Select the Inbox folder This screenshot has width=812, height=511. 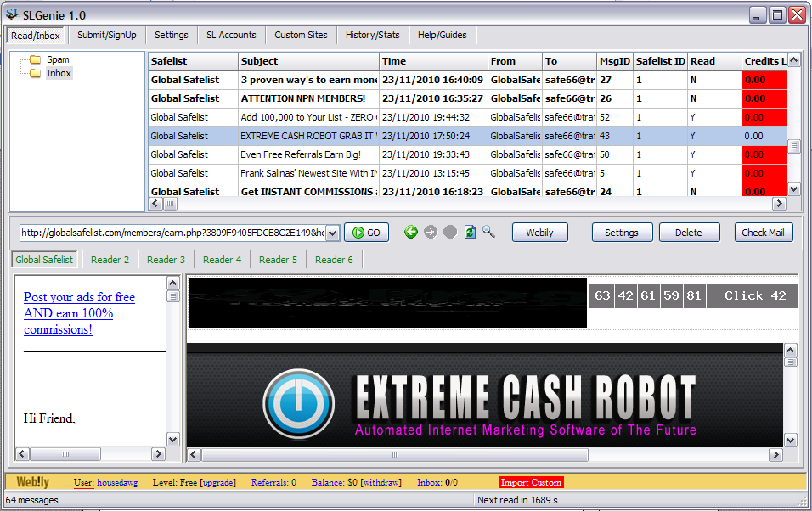pyautogui.click(x=59, y=73)
